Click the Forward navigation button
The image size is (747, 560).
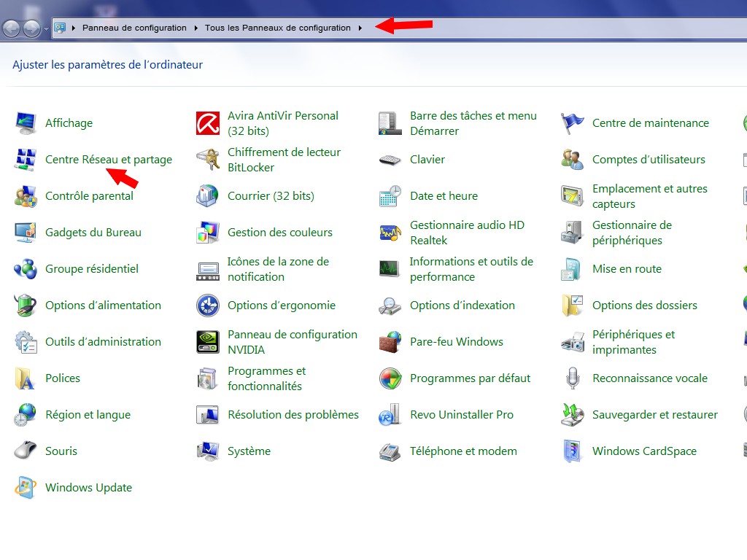pos(31,28)
